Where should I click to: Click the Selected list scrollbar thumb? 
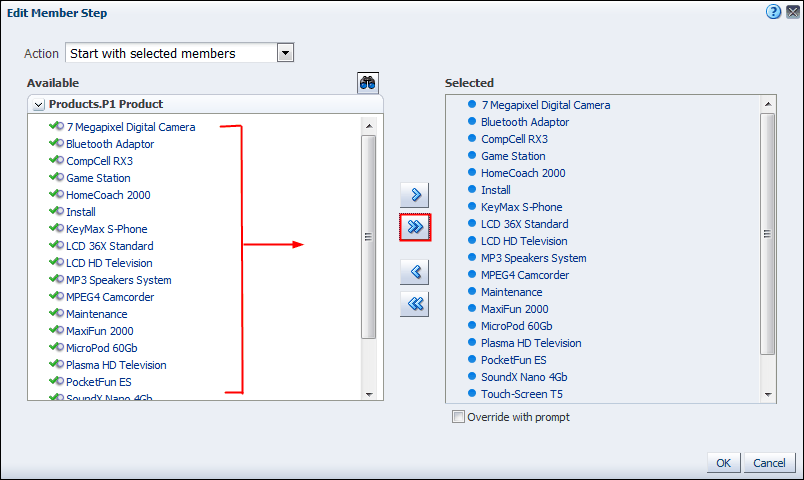click(768, 233)
